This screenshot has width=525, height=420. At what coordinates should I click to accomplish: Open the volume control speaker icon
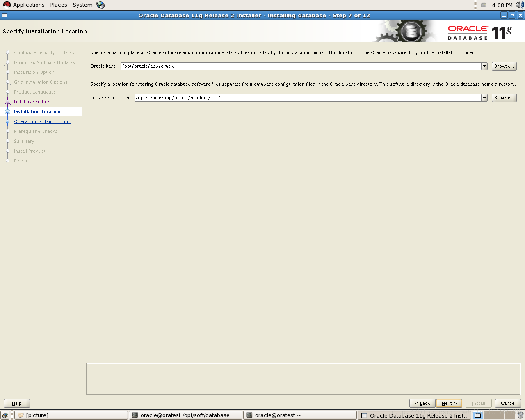(x=520, y=5)
